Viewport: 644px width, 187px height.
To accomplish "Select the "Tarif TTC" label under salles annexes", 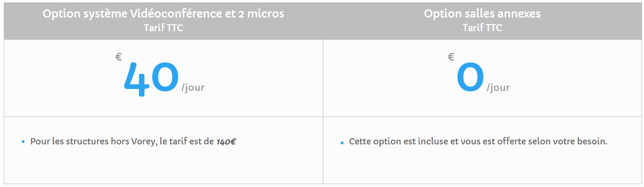I will (x=482, y=28).
